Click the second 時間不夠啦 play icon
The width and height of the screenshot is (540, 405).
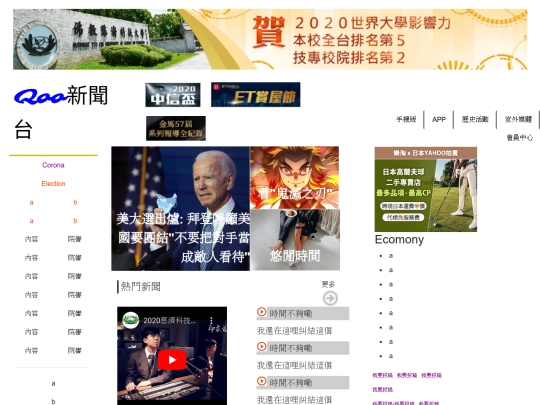261,346
